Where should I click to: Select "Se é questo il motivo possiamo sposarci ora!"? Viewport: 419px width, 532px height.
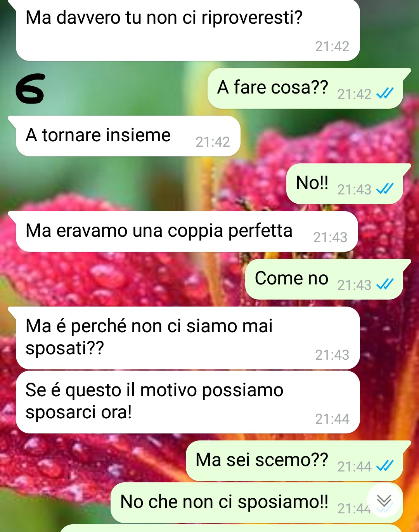tap(188, 402)
